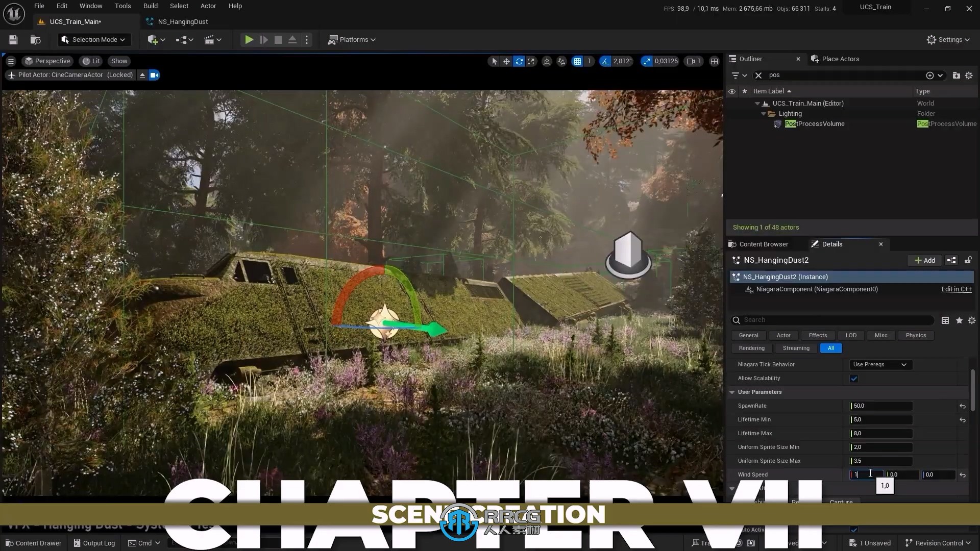Expand the User Parameters section

point(733,391)
